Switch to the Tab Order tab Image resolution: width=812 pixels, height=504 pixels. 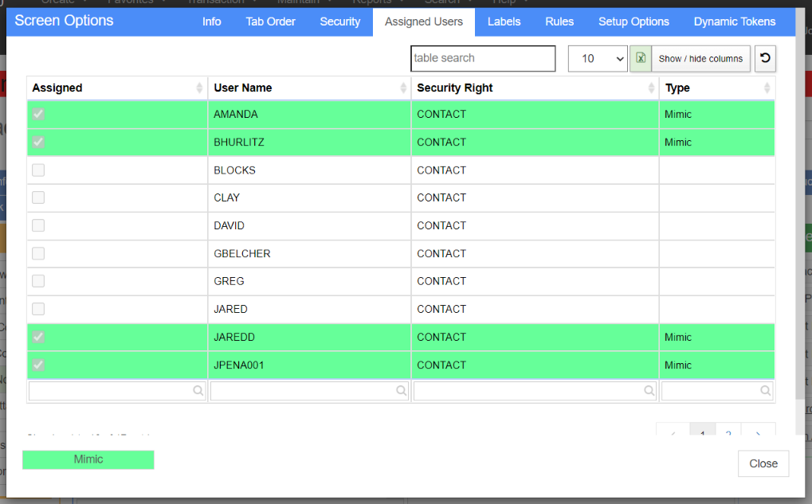point(270,21)
